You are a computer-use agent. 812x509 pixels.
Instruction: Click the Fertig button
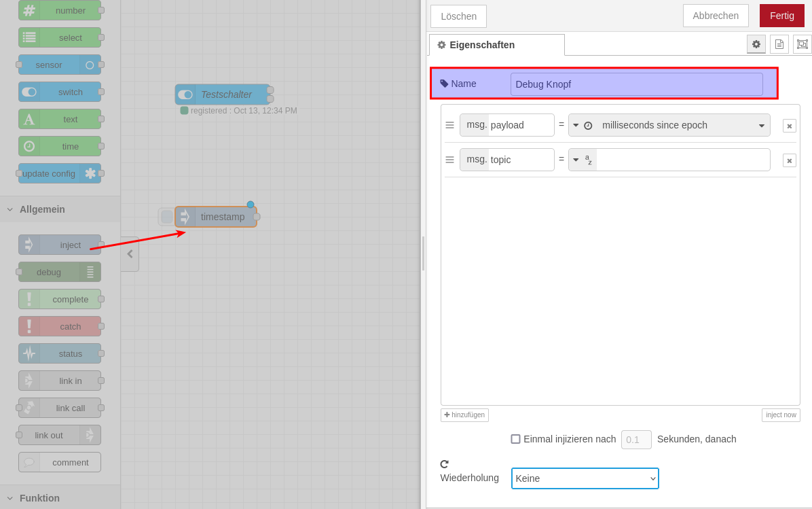click(x=781, y=16)
